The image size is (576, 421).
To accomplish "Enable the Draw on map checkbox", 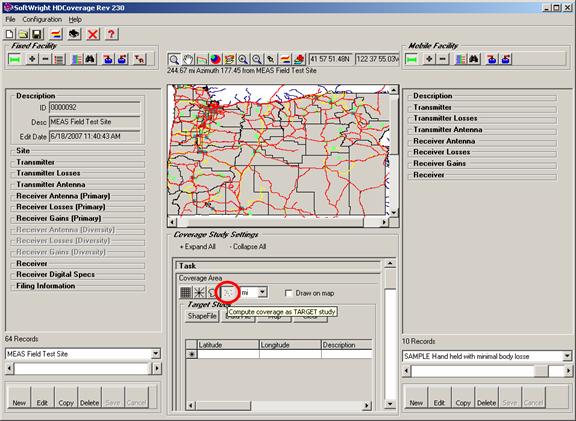I will 289,293.
